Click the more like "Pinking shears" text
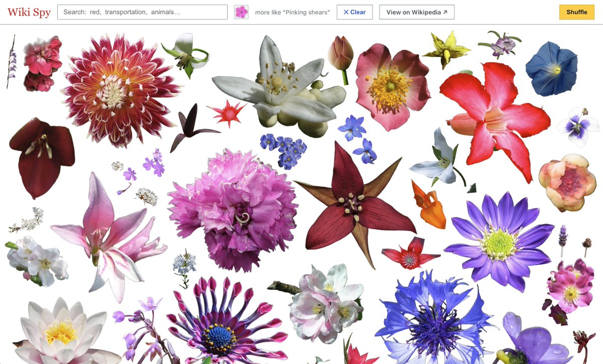The height and width of the screenshot is (364, 603). (x=292, y=12)
